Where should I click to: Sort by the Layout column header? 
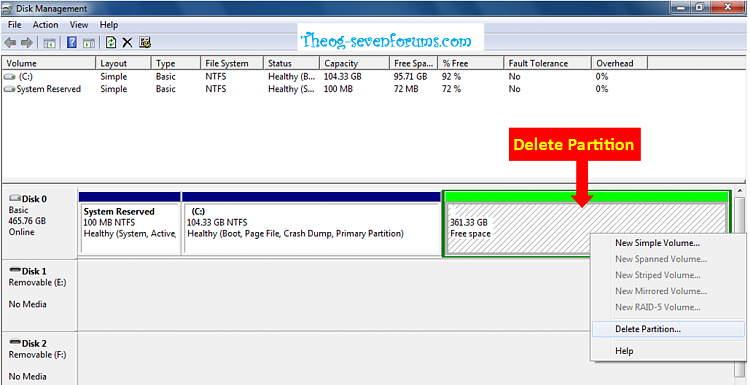[123, 63]
